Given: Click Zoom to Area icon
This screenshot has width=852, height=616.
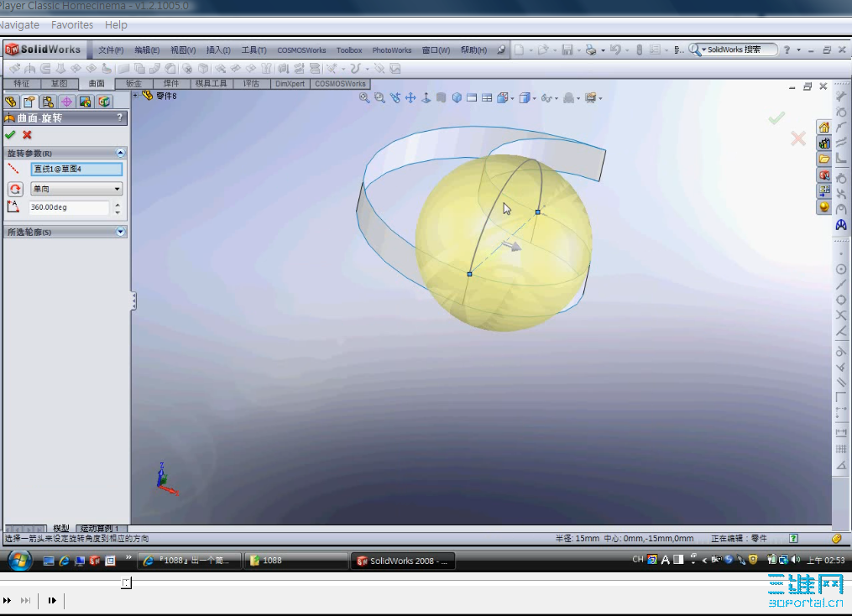Looking at the screenshot, I should pos(379,98).
